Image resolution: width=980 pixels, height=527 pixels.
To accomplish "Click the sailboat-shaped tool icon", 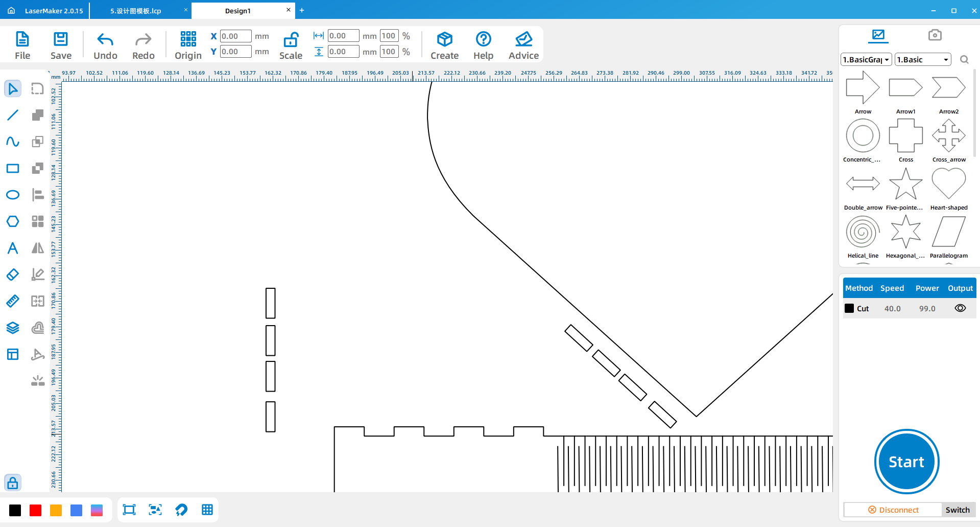I will tap(37, 354).
